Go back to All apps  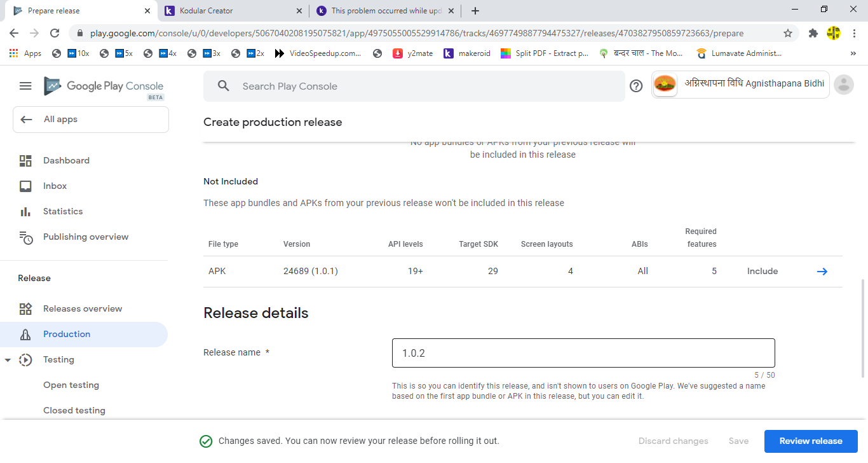tap(90, 120)
